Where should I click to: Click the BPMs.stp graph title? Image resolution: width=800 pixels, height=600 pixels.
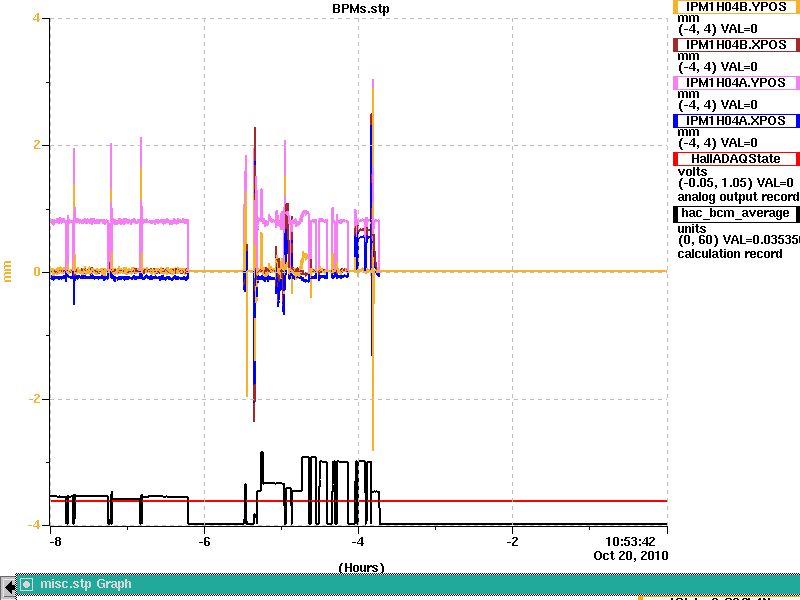[x=361, y=9]
